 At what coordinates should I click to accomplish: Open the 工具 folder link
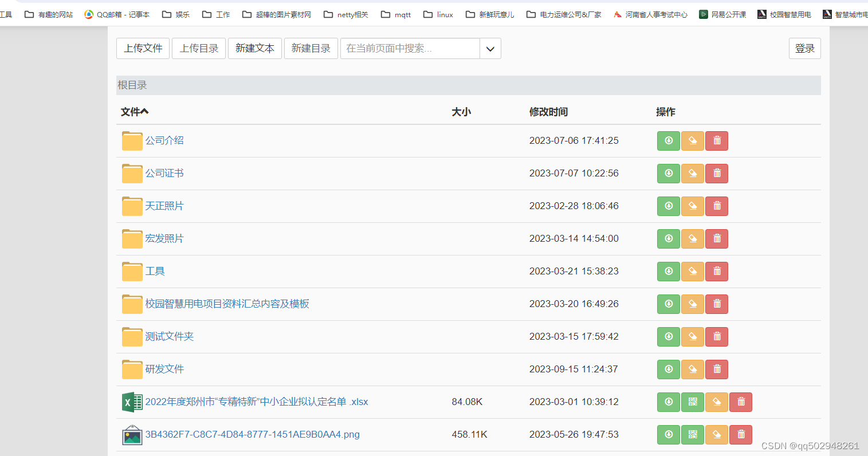(155, 271)
